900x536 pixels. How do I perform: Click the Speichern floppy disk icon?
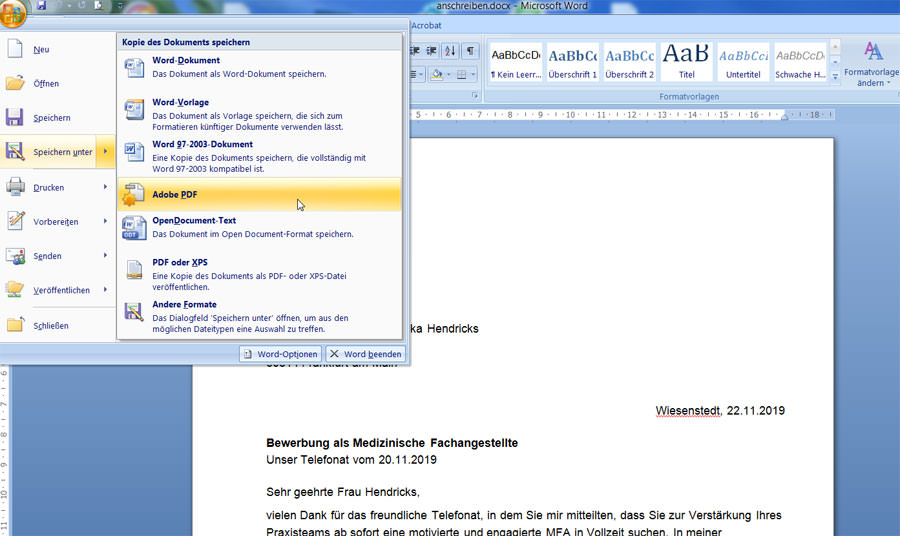[x=16, y=118]
